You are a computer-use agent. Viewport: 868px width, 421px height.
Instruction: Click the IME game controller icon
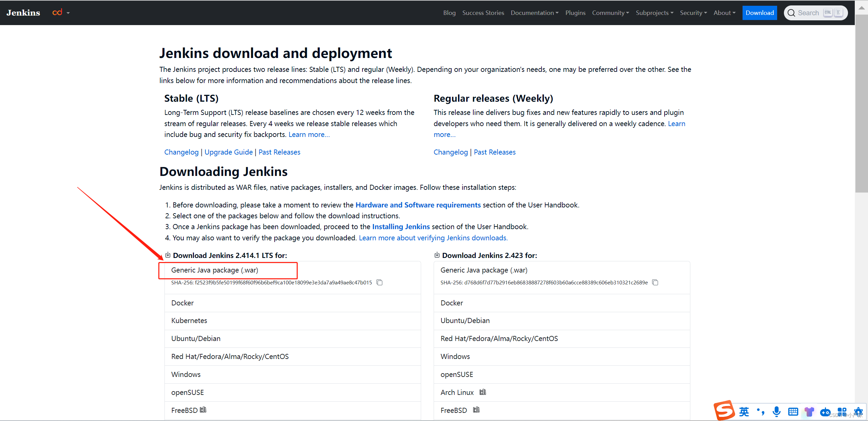825,413
